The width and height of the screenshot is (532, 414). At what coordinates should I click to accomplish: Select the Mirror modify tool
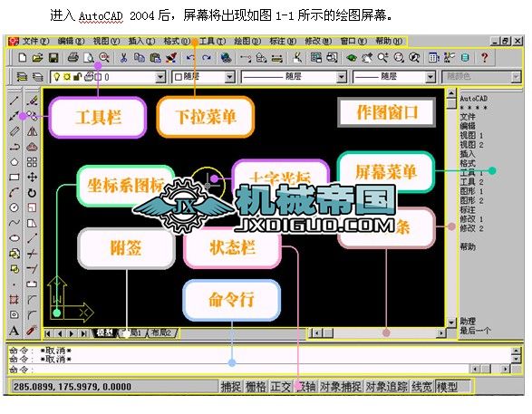[x=32, y=130]
